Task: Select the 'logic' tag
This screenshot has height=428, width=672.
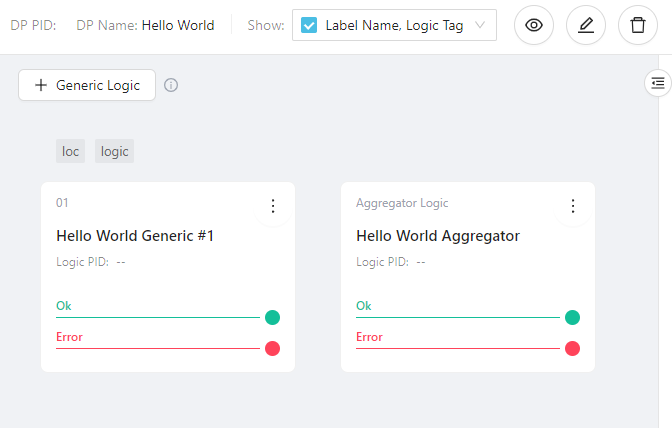Action: tap(114, 151)
